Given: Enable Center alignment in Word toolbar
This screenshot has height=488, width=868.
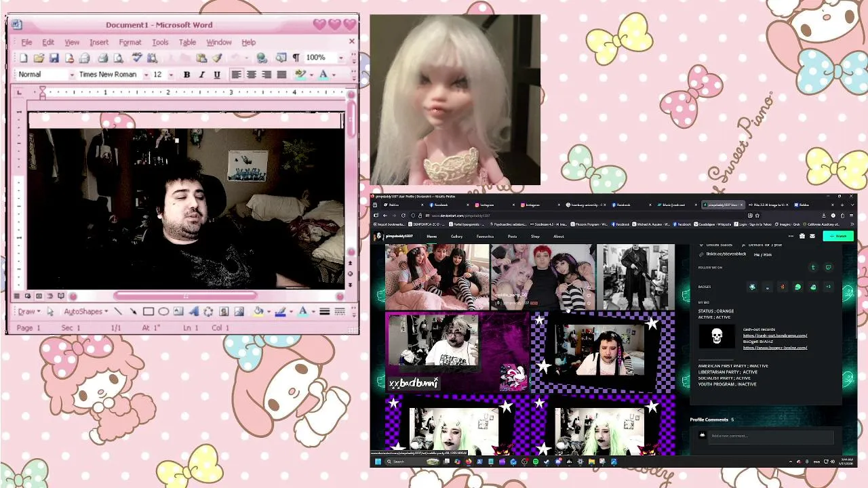Looking at the screenshot, I should [251, 75].
